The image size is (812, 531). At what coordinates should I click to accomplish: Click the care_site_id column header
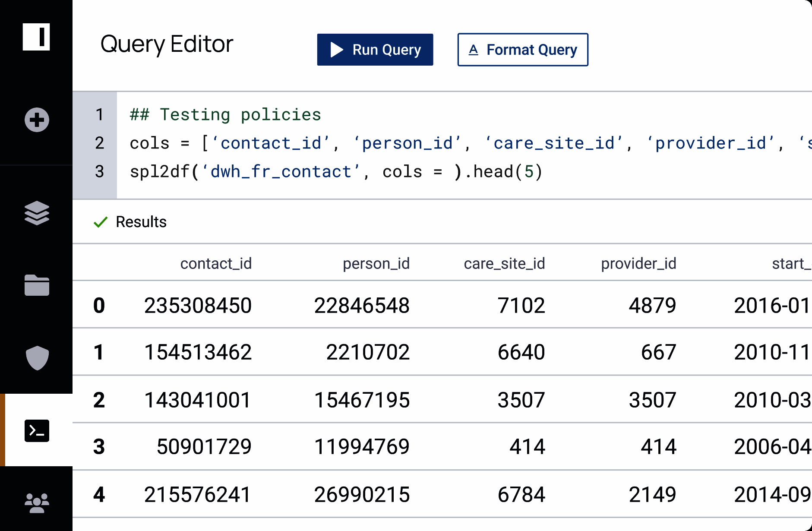(x=504, y=263)
